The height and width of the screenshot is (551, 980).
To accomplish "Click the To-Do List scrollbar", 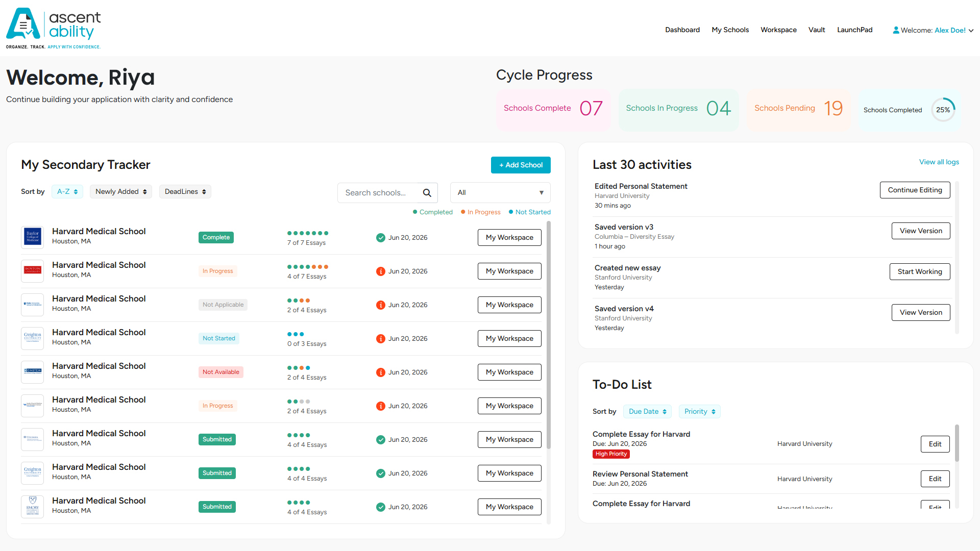I will (x=957, y=443).
